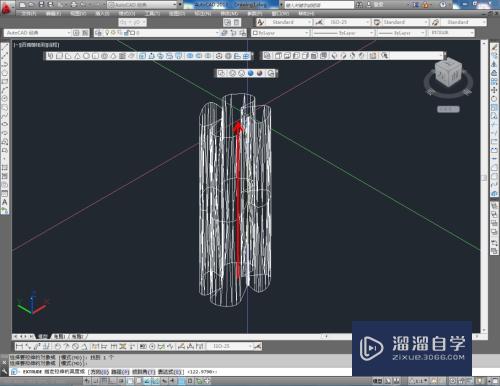
Task: Open Named Views manager icon
Action: 267,56
